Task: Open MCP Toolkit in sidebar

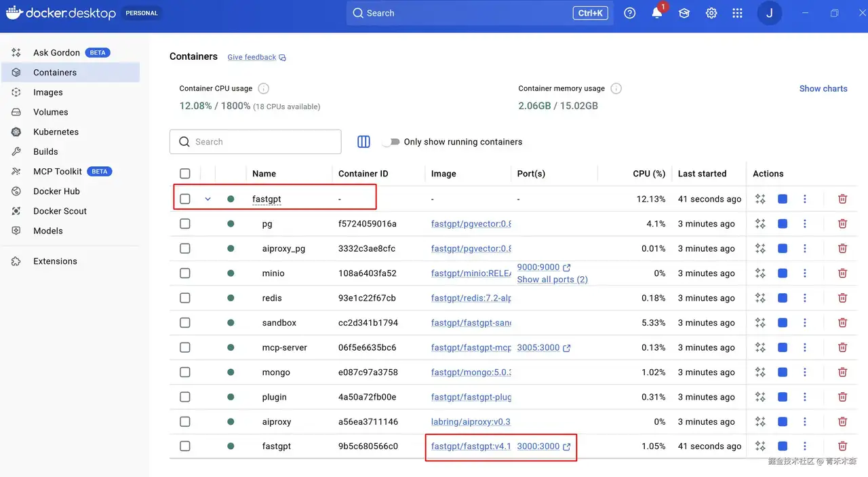Action: [x=71, y=172]
